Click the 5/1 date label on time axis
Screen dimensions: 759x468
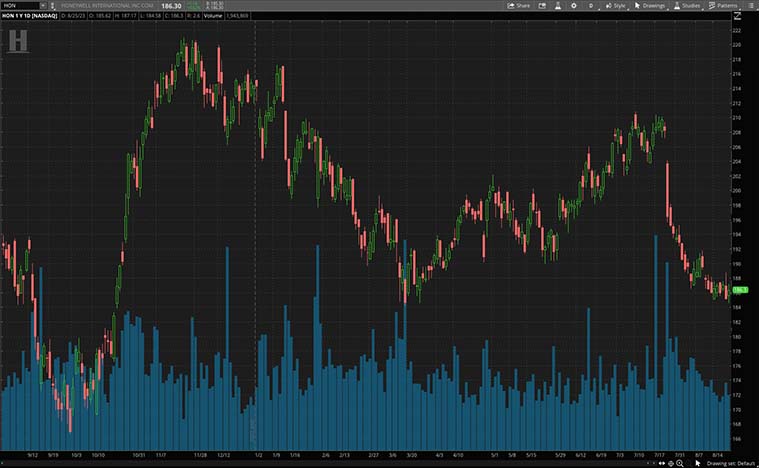[495, 455]
